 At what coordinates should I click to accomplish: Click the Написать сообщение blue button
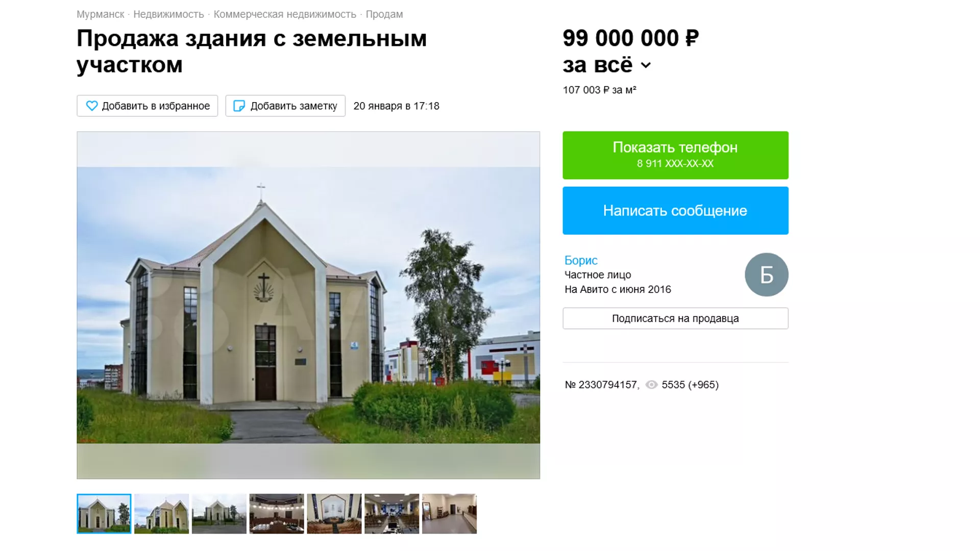tap(675, 211)
